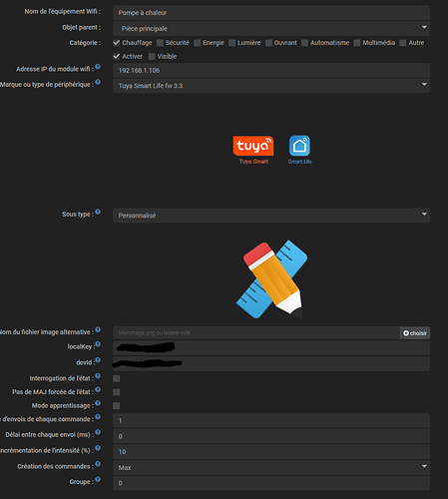
Task: Check the Lumière category checkbox
Action: [231, 43]
